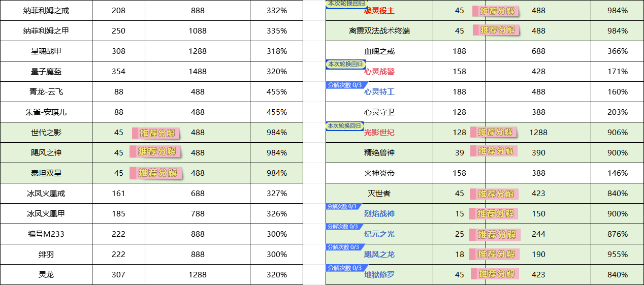The width and height of the screenshot is (644, 285).
Task: Click the 推荐分解 badge beside 魂灵役主
Action: pyautogui.click(x=496, y=11)
